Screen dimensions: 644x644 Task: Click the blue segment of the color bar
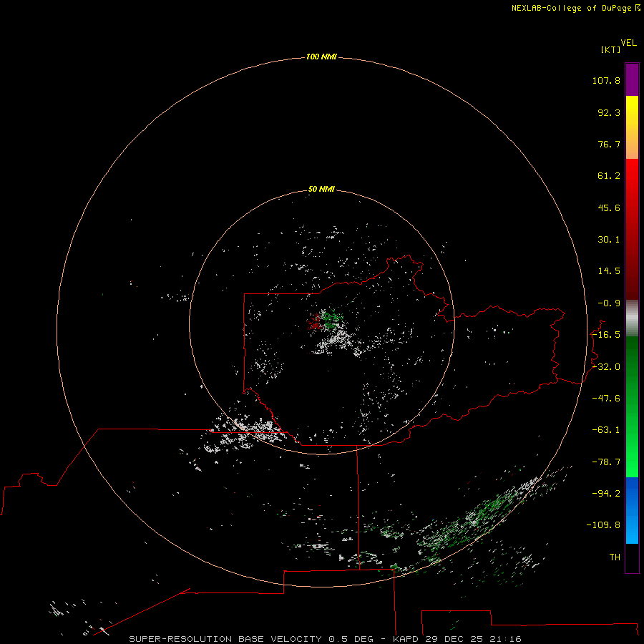click(632, 510)
